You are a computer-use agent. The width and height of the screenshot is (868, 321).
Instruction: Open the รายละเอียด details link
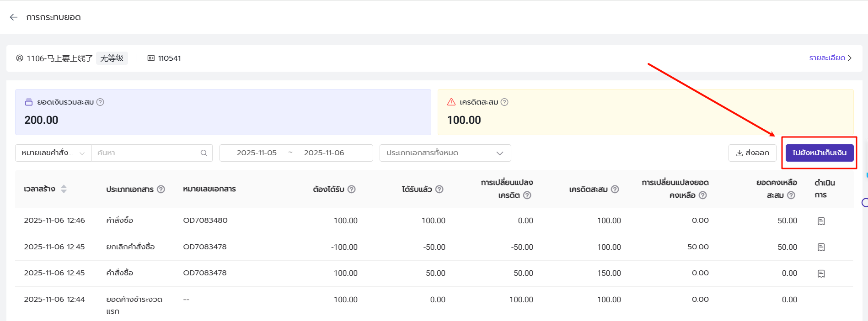(x=830, y=58)
